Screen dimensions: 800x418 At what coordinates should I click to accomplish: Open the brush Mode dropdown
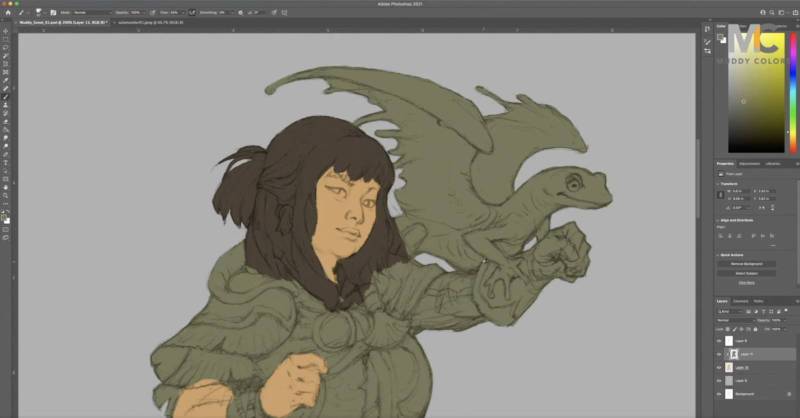coord(92,12)
